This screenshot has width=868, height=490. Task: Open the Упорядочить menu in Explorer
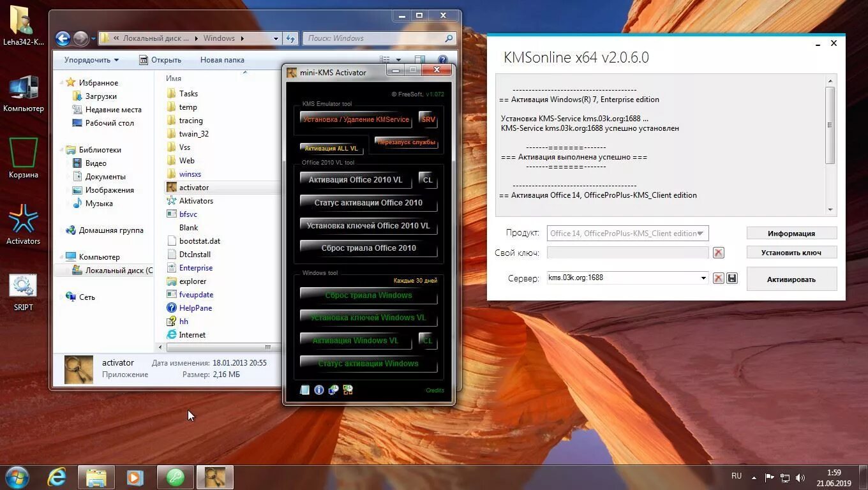pyautogui.click(x=91, y=60)
